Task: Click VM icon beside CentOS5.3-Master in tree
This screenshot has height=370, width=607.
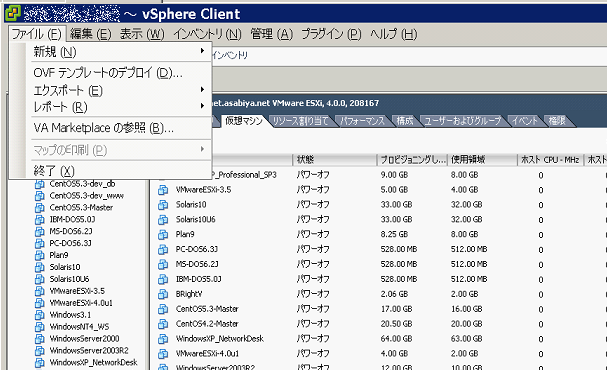Action: click(39, 208)
